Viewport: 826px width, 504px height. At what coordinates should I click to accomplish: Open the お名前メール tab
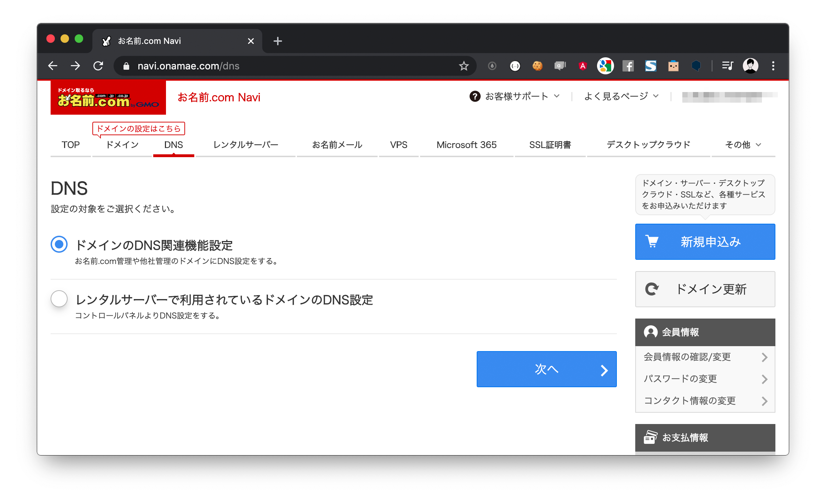click(337, 145)
